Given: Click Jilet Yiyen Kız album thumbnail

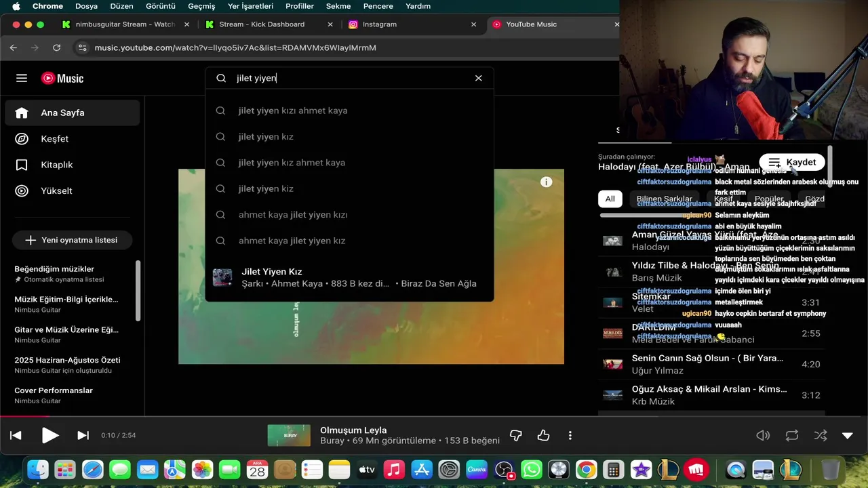Looking at the screenshot, I should [x=222, y=277].
